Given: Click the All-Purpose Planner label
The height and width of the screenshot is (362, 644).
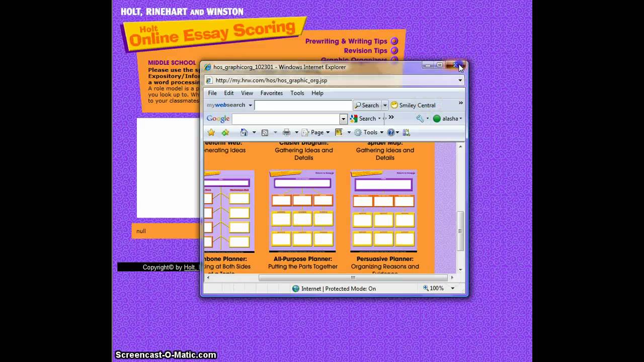Looking at the screenshot, I should [303, 259].
